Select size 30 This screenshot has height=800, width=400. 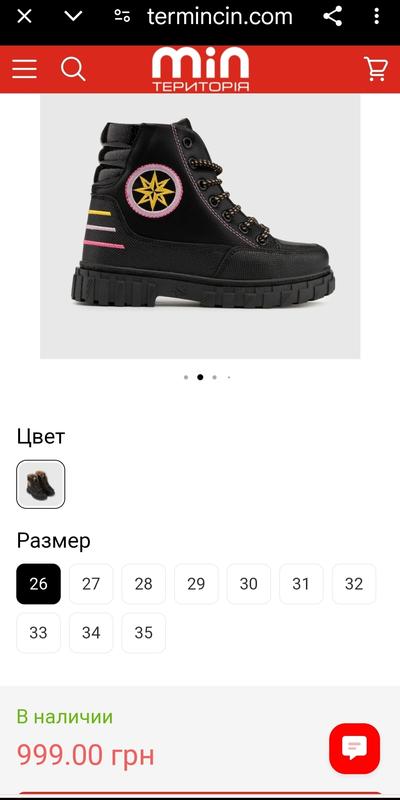[x=248, y=584]
